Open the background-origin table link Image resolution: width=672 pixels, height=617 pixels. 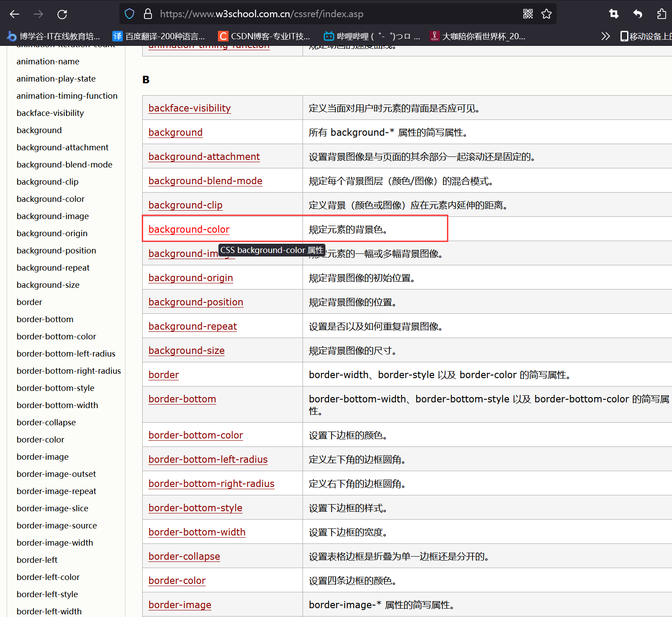pos(191,278)
